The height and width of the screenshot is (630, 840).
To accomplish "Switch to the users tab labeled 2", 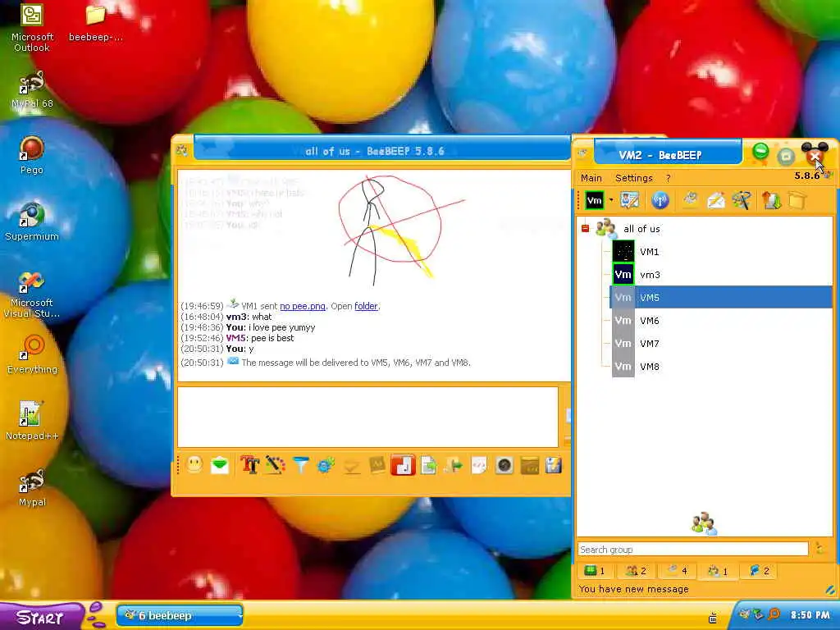I will (x=637, y=571).
